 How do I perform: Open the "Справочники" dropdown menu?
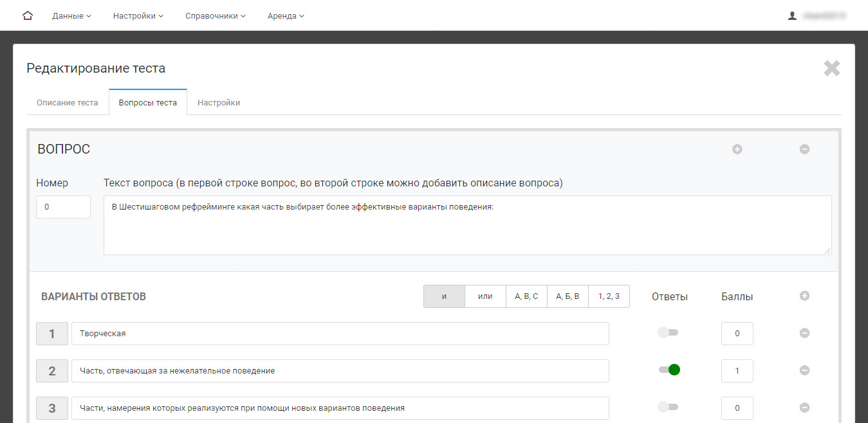[x=215, y=15]
